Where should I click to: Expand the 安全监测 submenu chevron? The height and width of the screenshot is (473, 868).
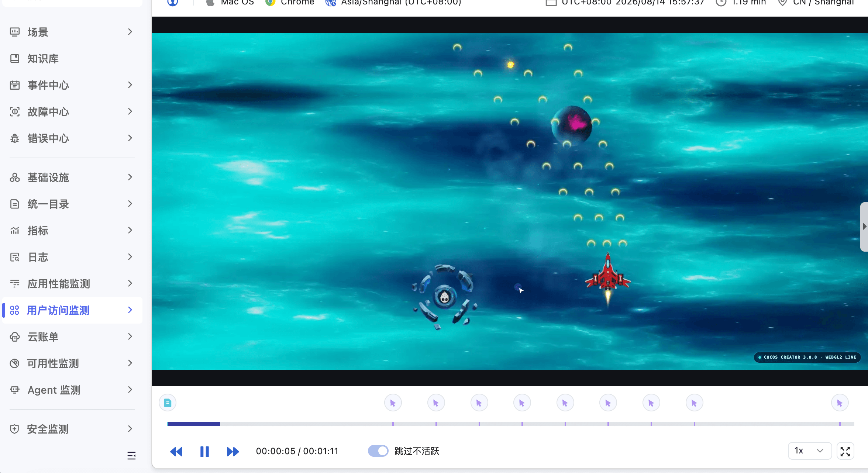tap(130, 429)
